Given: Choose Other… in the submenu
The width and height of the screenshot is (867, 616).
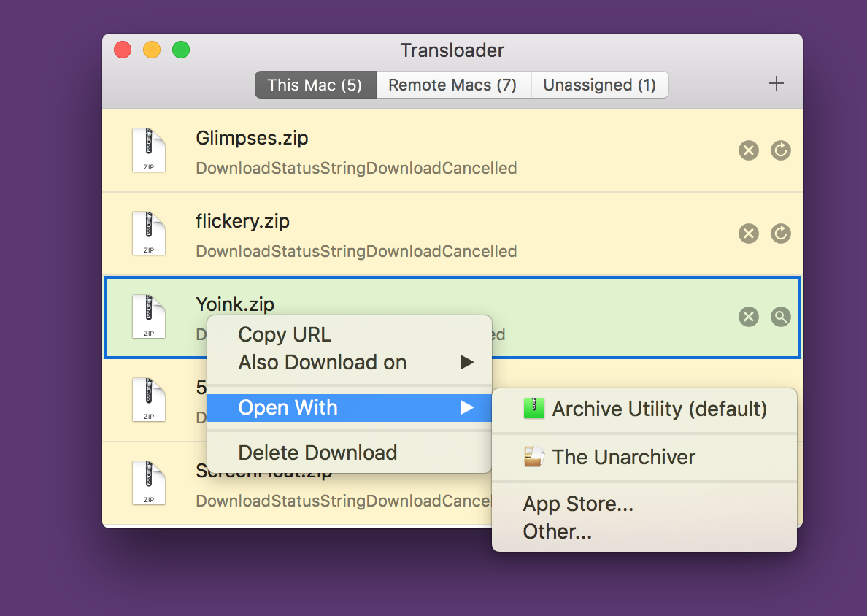Looking at the screenshot, I should pyautogui.click(x=644, y=531).
